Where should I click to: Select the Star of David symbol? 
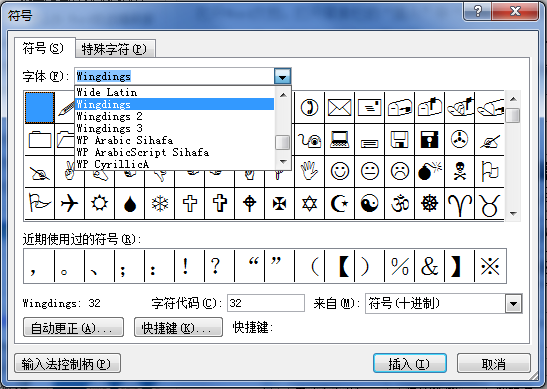[309, 203]
